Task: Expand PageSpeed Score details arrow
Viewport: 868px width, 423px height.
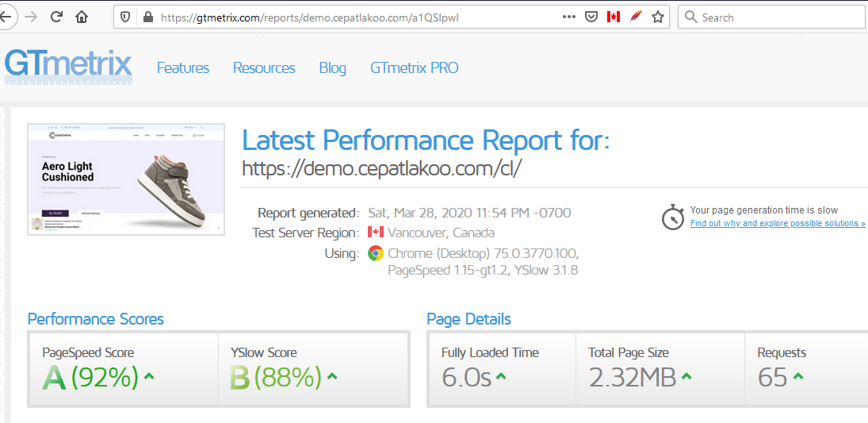Action: click(149, 376)
